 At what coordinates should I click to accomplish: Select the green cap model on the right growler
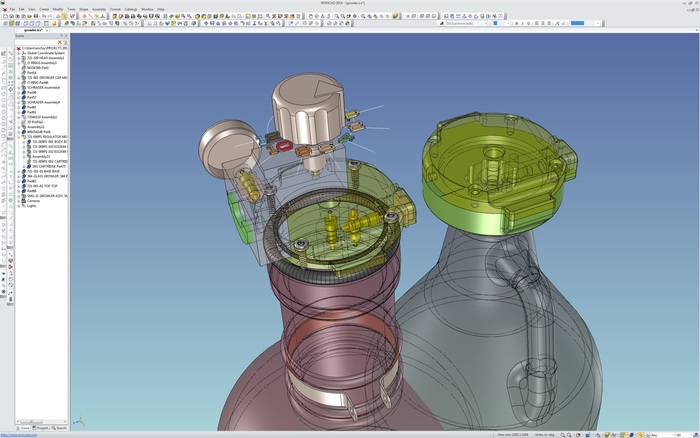pos(499,173)
